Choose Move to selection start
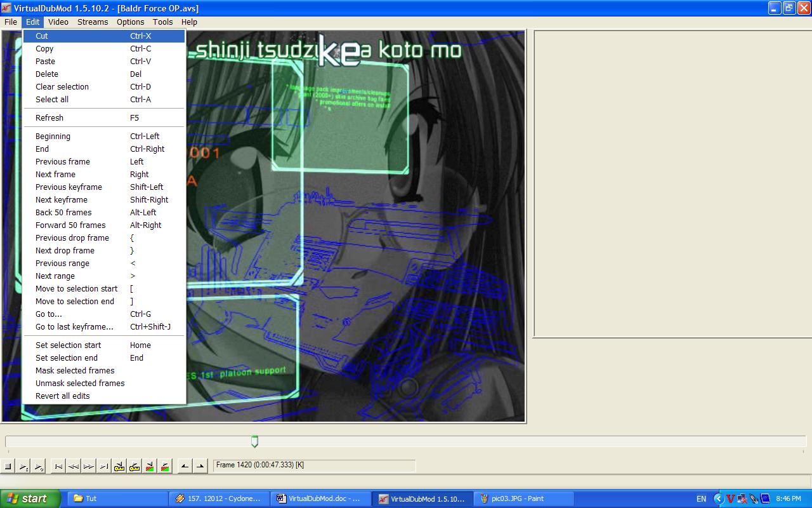This screenshot has height=508, width=812. point(104,289)
